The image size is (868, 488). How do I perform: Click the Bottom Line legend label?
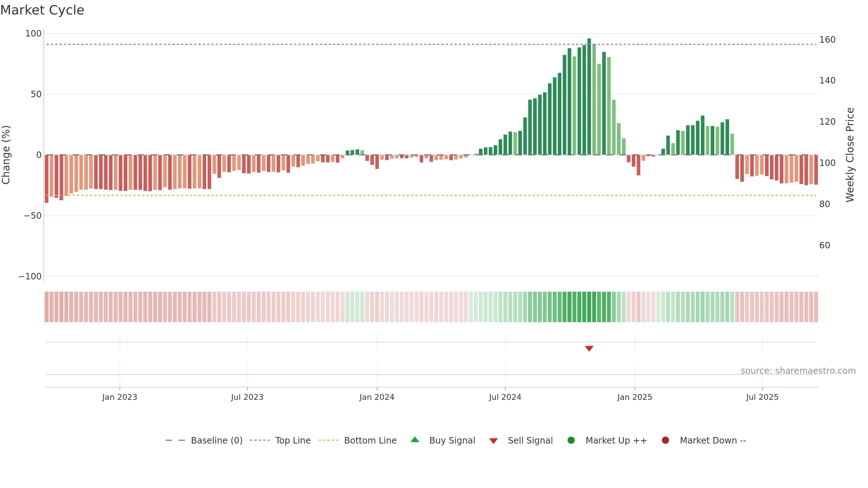click(370, 440)
